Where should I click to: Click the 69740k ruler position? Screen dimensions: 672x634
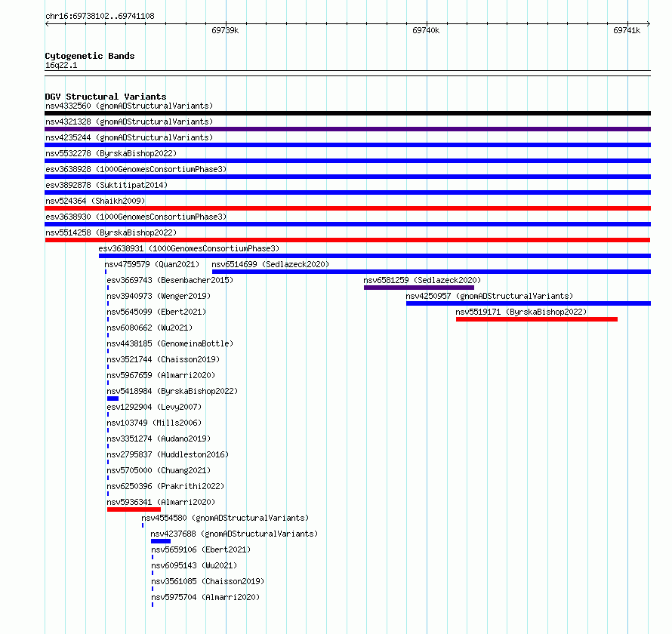click(x=426, y=30)
